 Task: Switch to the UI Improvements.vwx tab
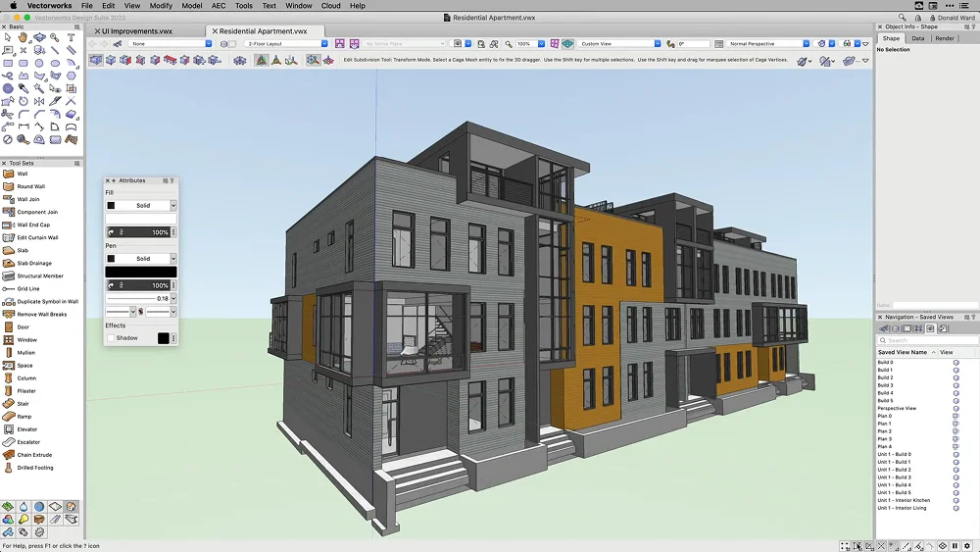pos(136,31)
